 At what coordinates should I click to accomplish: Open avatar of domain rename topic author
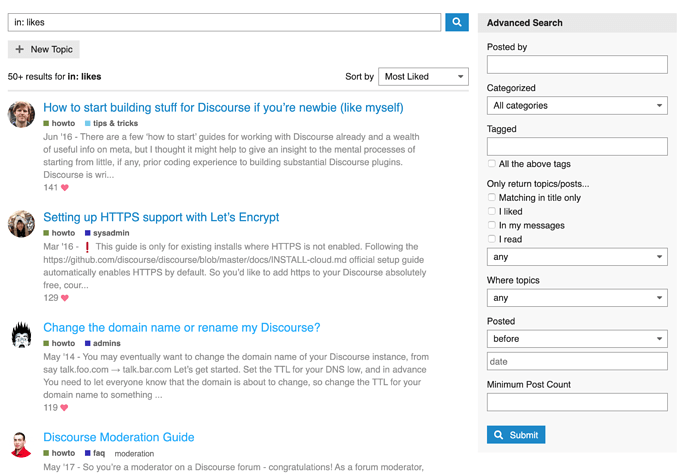[x=21, y=334]
